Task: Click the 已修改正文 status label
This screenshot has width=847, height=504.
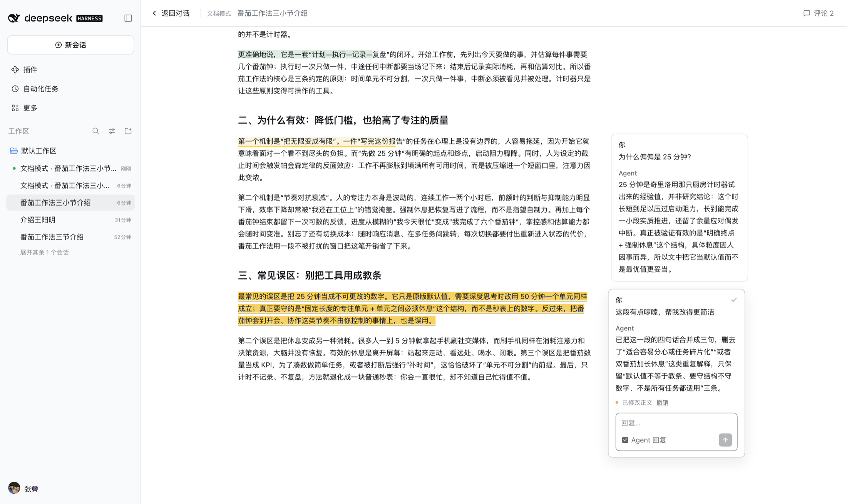Action: click(x=637, y=403)
